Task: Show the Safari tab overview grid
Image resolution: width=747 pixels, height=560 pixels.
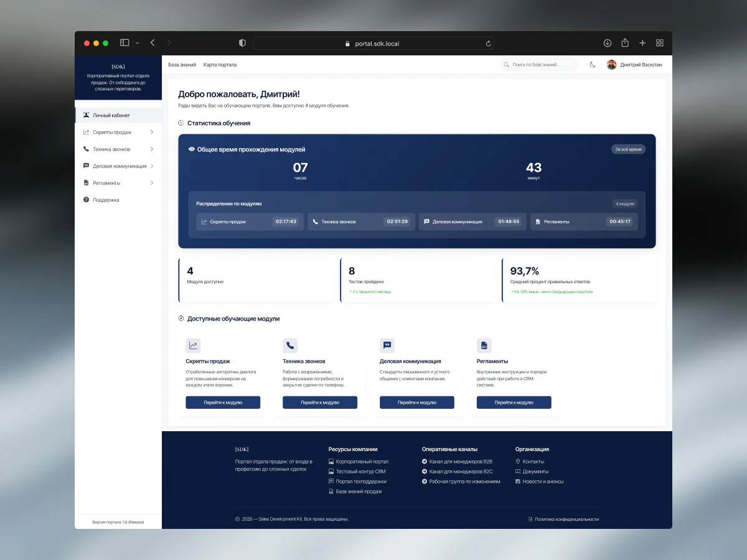Action: [x=660, y=43]
